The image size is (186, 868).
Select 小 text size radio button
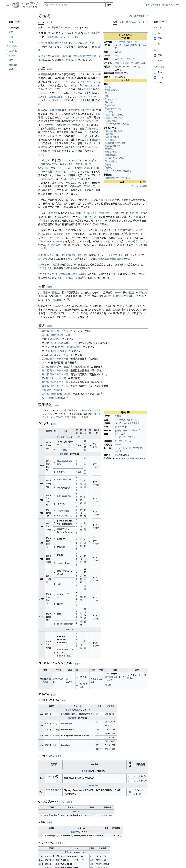point(155,33)
